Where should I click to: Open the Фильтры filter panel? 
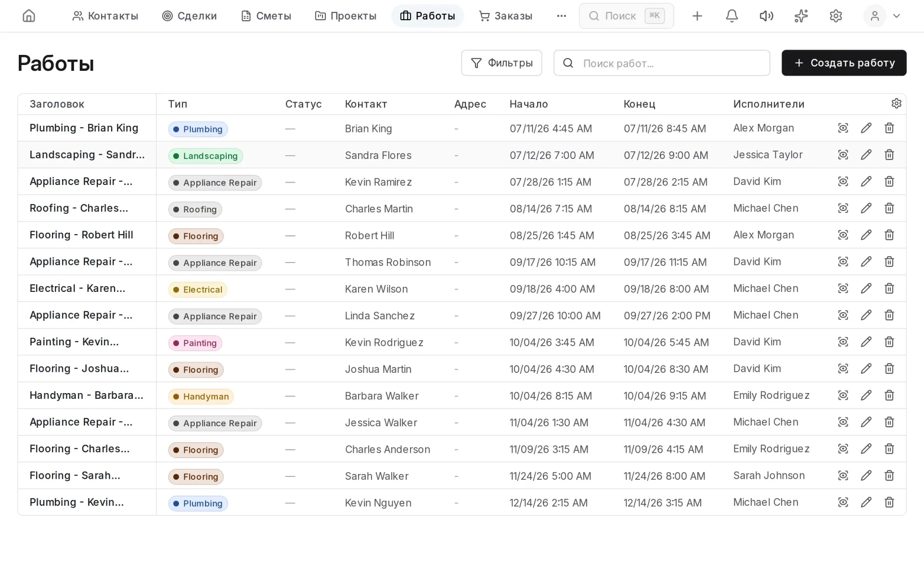point(501,63)
